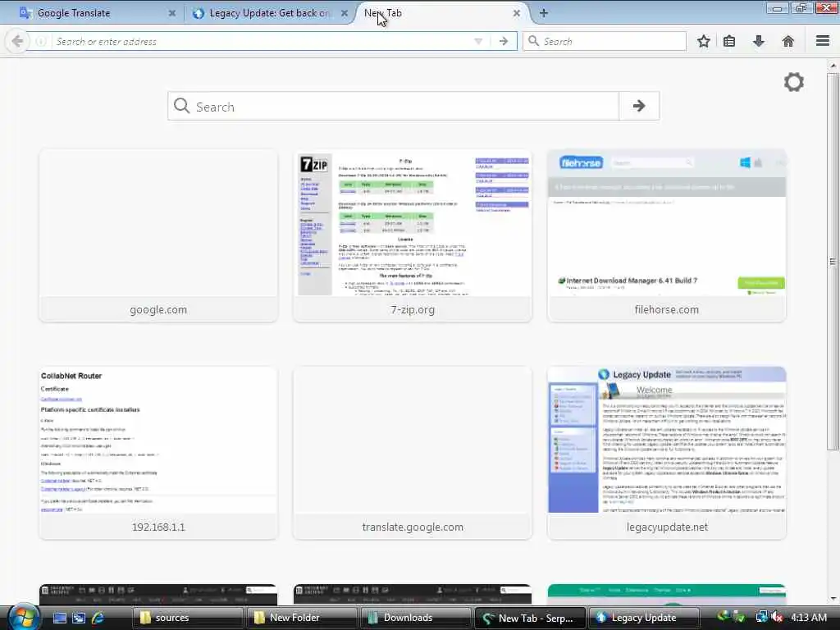
Task: Open the legacyupdate.net tile
Action: [666, 453]
